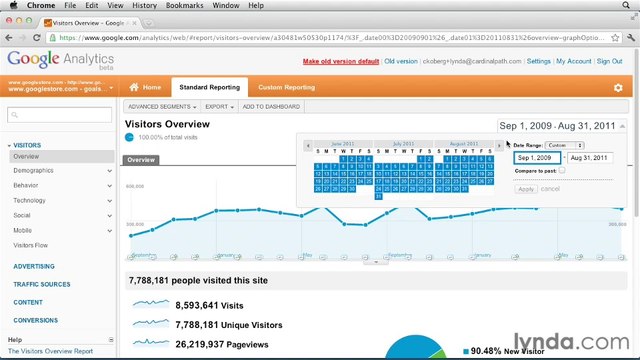The height and width of the screenshot is (360, 640).
Task: Open the CONTENT section
Action: [x=28, y=302]
